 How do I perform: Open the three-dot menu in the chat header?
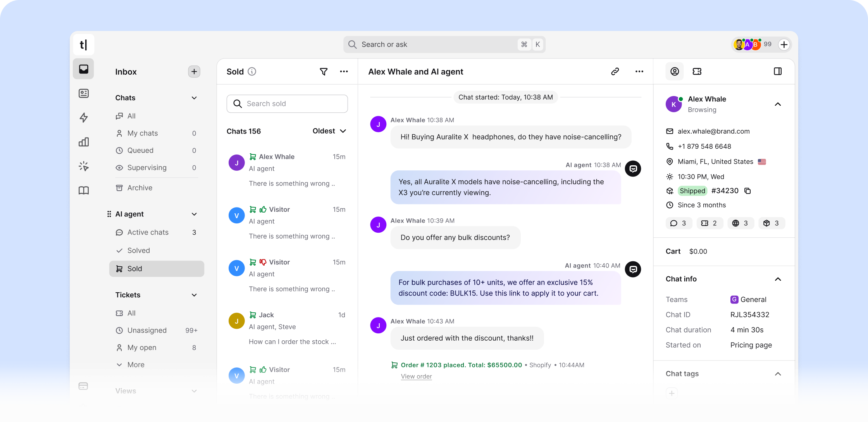[639, 72]
